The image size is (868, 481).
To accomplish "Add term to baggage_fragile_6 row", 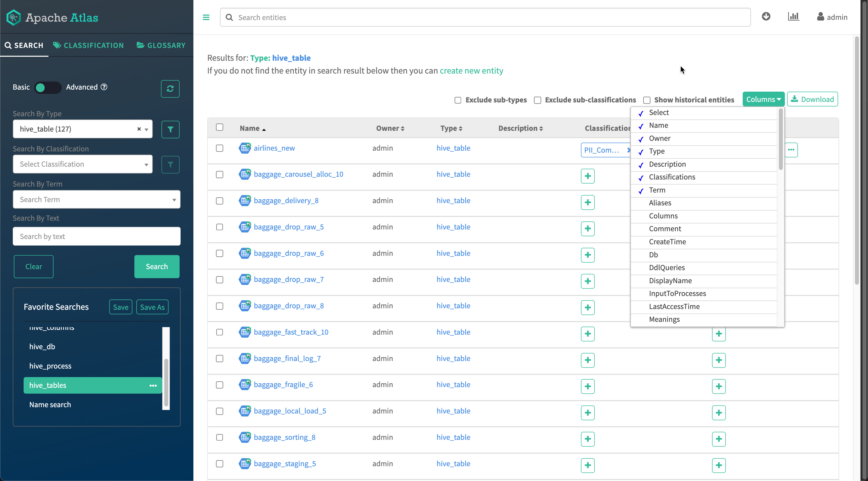I will [x=718, y=386].
